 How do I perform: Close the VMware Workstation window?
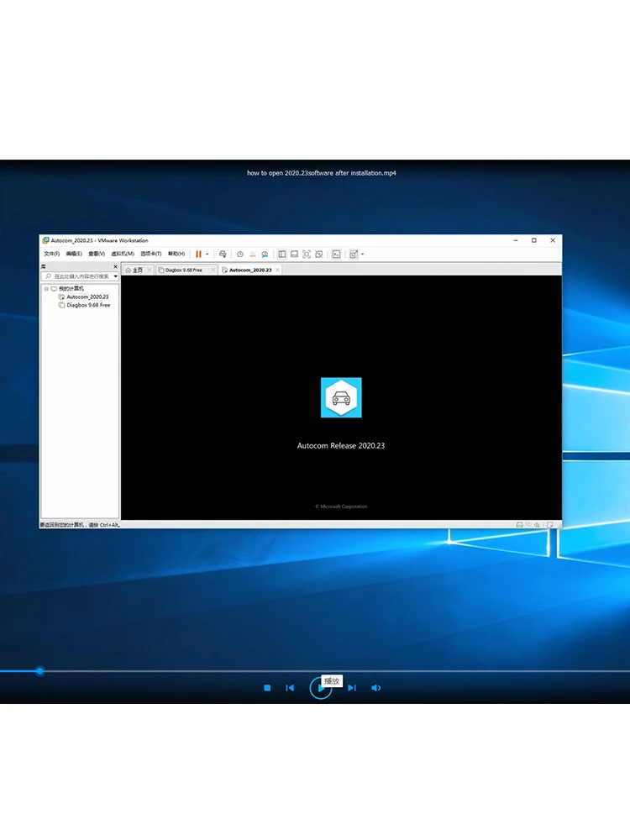(553, 240)
